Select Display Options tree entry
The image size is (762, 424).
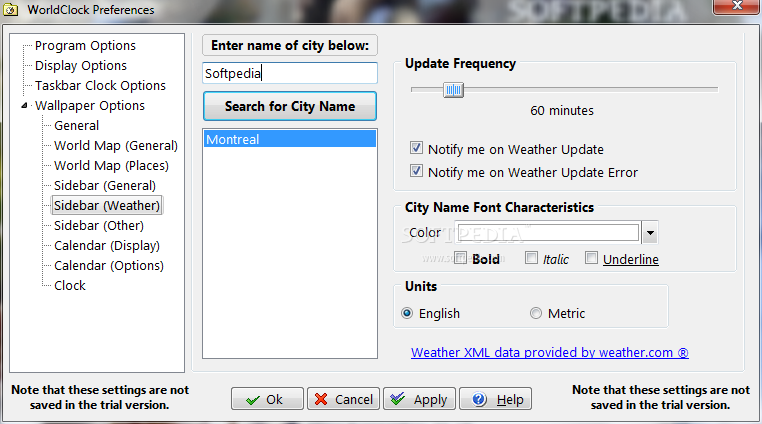point(81,66)
